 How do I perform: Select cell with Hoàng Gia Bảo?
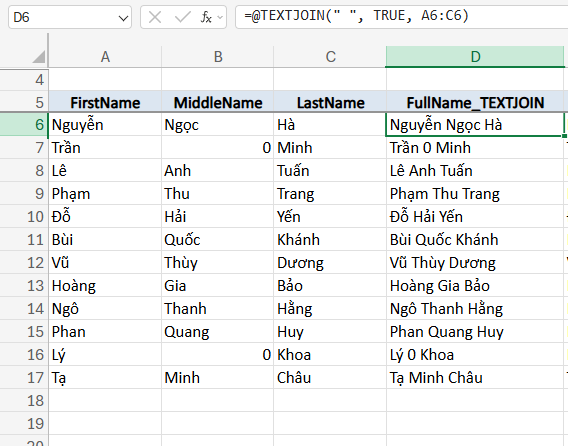475,286
